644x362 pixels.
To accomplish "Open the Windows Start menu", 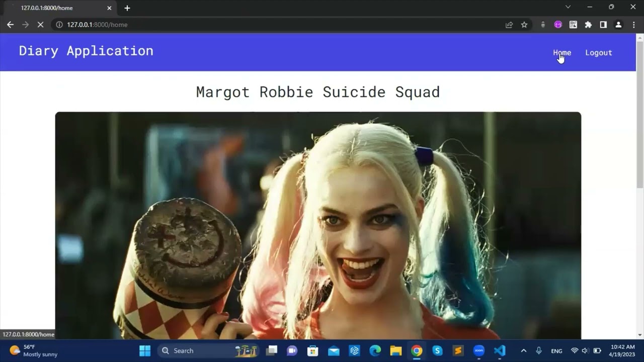I will (145, 350).
